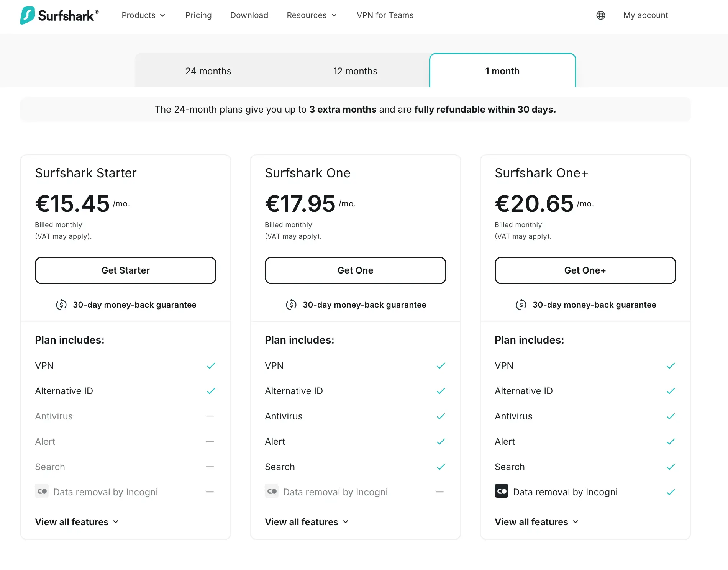Open the globe language selector
The image size is (728, 570).
[600, 15]
